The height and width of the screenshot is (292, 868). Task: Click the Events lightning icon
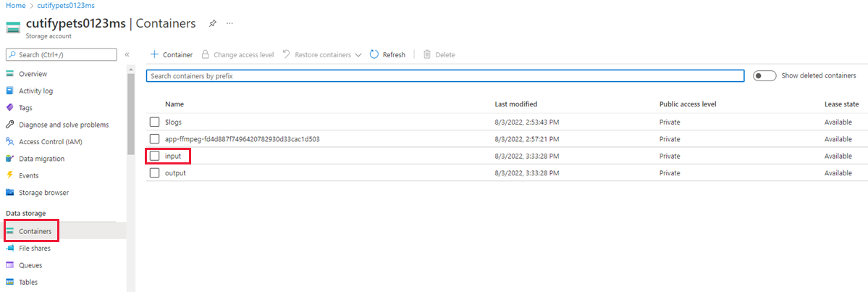pos(9,175)
